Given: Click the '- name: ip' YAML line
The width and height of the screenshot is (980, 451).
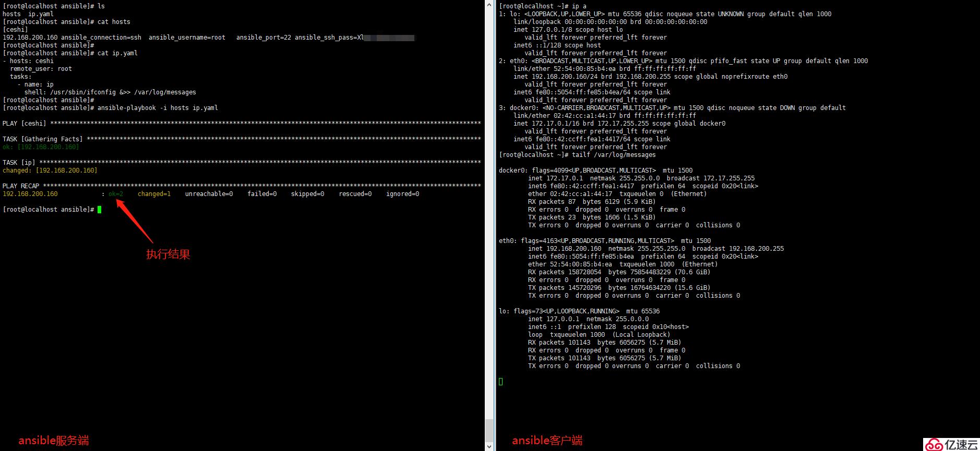Looking at the screenshot, I should (x=35, y=84).
